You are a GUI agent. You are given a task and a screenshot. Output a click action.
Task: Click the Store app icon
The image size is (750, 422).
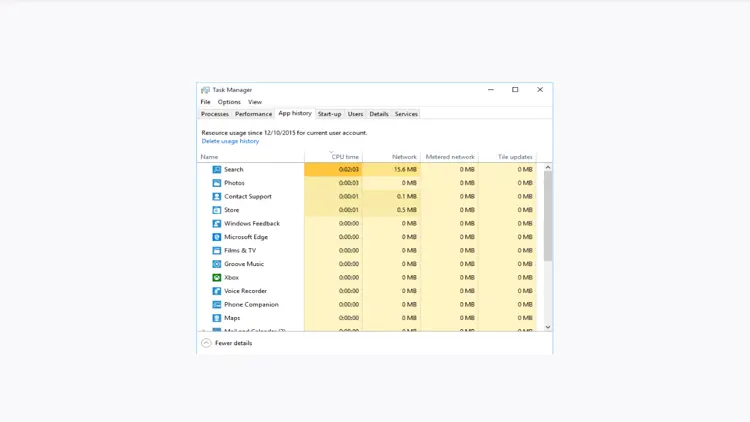coord(216,210)
